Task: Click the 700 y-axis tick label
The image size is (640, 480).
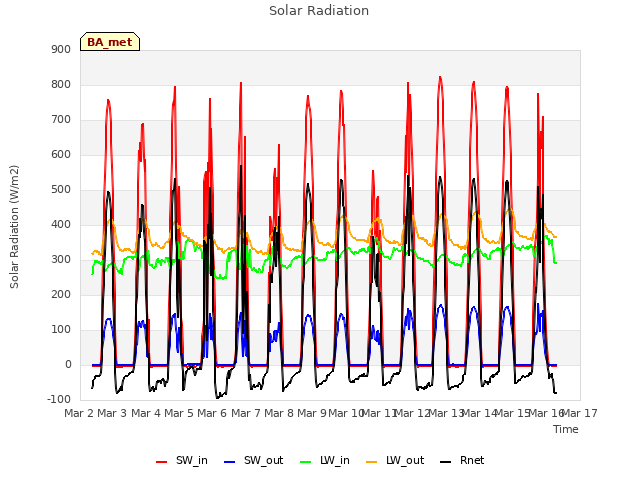Action: [61, 120]
